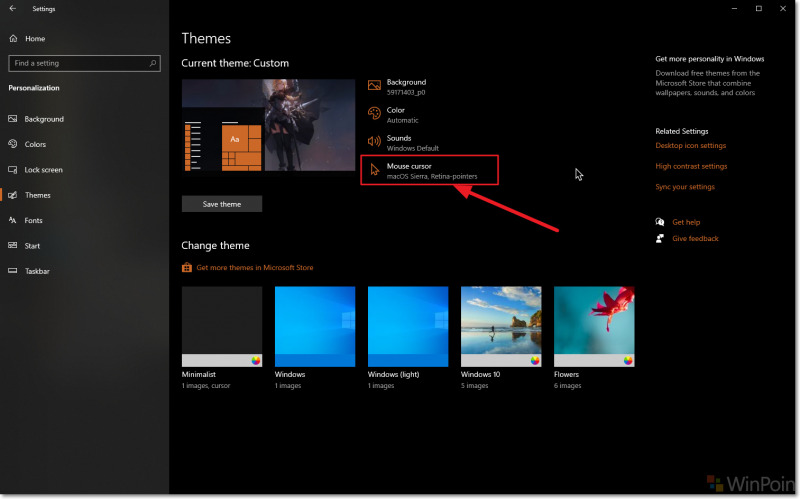Click the Give feedback person icon
Image resolution: width=800 pixels, height=499 pixels.
[660, 238]
